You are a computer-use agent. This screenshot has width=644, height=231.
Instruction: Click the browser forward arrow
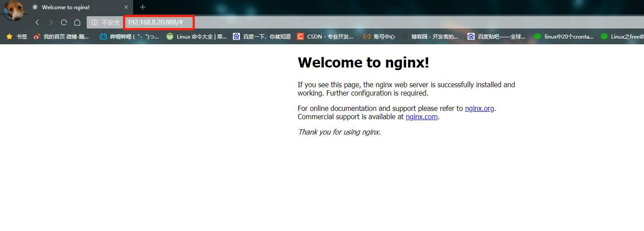(51, 22)
